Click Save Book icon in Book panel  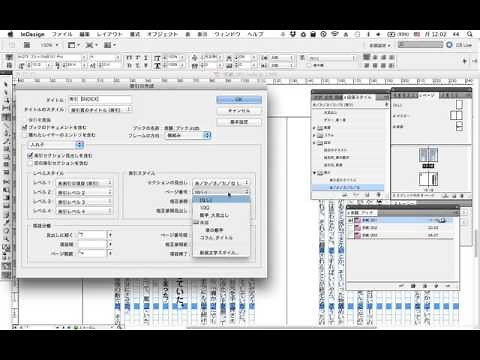pyautogui.click(x=413, y=286)
